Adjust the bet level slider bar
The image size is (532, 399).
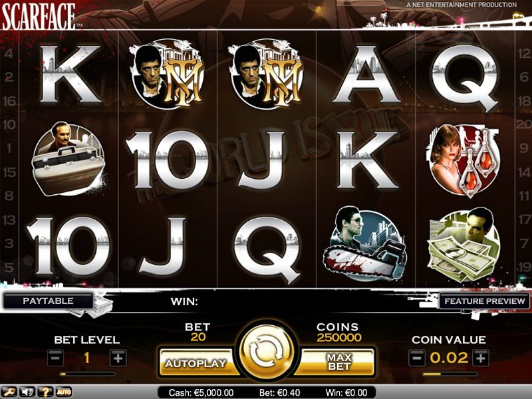click(87, 374)
